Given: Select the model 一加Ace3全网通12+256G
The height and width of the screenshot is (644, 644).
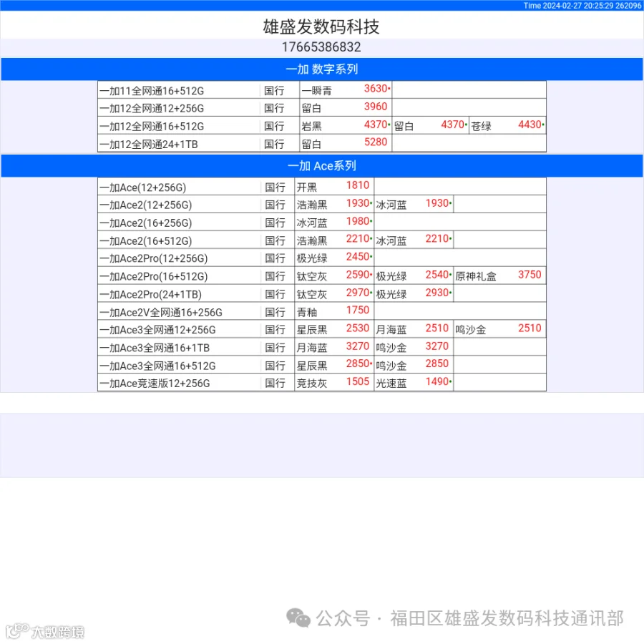Looking at the screenshot, I should click(x=157, y=330).
